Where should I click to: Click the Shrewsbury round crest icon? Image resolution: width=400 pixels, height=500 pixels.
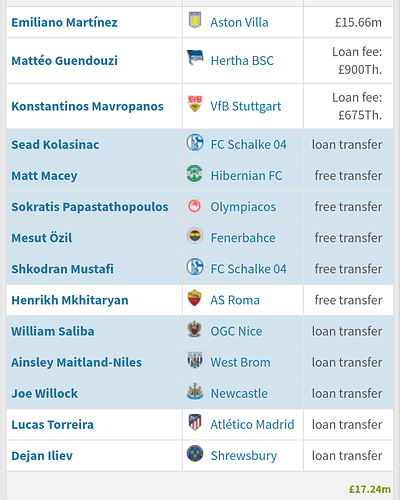pyautogui.click(x=195, y=453)
